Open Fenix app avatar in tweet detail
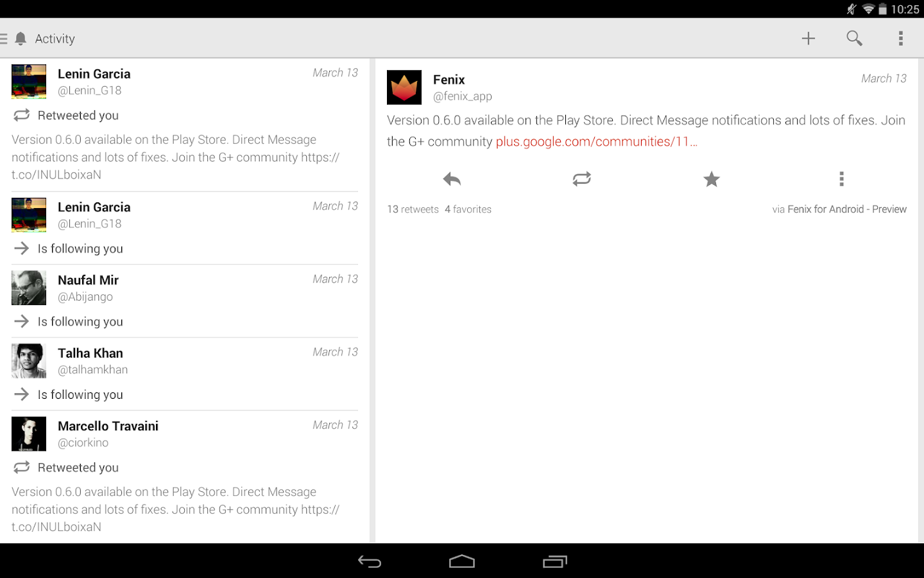This screenshot has width=924, height=578. (404, 87)
